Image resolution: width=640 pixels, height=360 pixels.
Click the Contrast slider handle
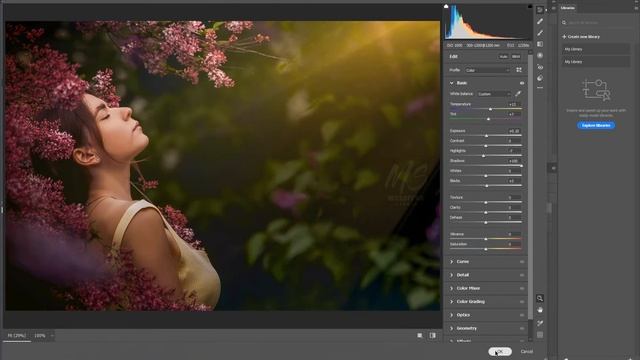(x=486, y=146)
